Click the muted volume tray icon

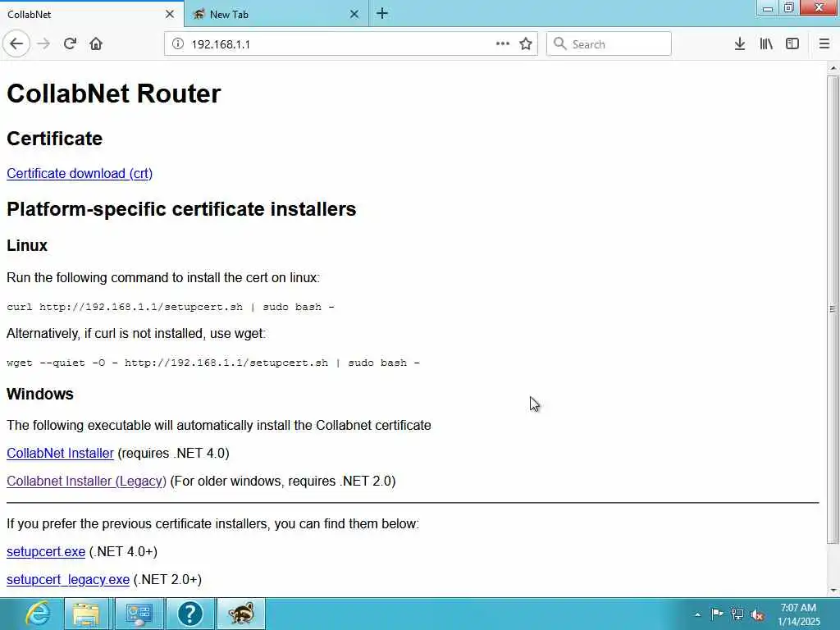(757, 614)
